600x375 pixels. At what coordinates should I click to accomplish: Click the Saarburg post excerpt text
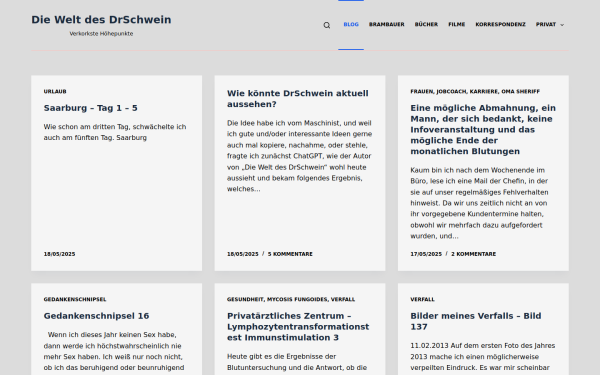pos(115,132)
